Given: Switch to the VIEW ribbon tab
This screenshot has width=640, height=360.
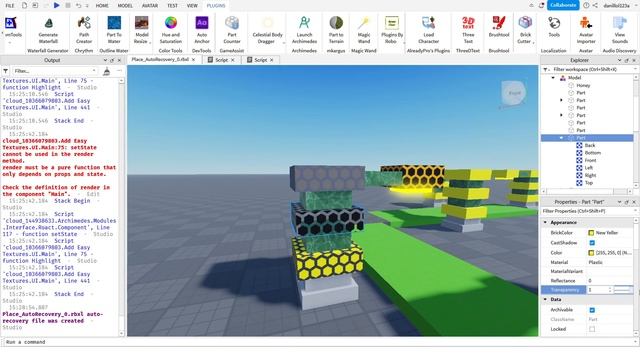Looking at the screenshot, I should click(x=192, y=6).
